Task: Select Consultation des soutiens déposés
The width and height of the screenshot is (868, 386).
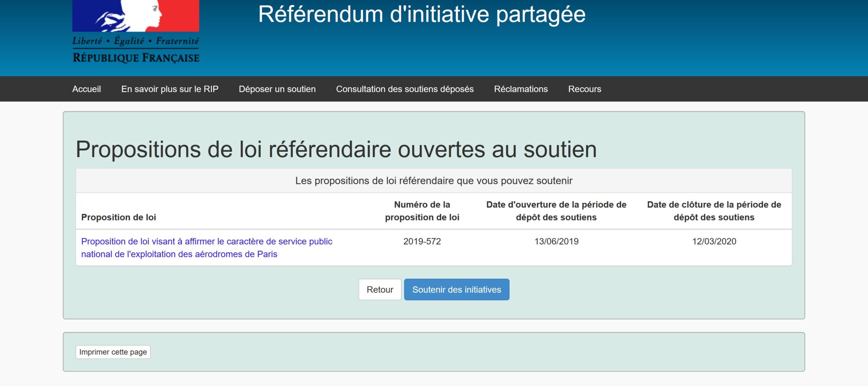Action: pyautogui.click(x=404, y=89)
